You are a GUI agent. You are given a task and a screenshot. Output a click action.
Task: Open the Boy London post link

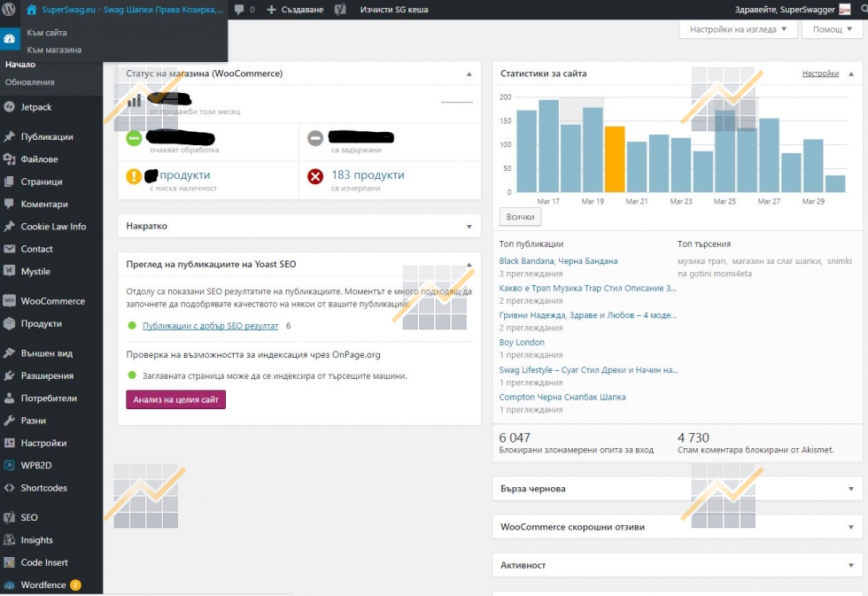tap(522, 342)
